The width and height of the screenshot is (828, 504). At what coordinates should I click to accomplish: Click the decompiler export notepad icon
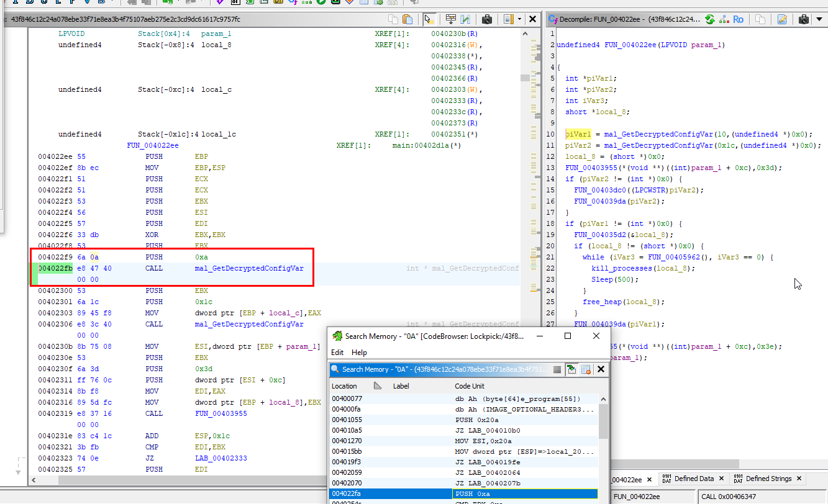click(782, 19)
